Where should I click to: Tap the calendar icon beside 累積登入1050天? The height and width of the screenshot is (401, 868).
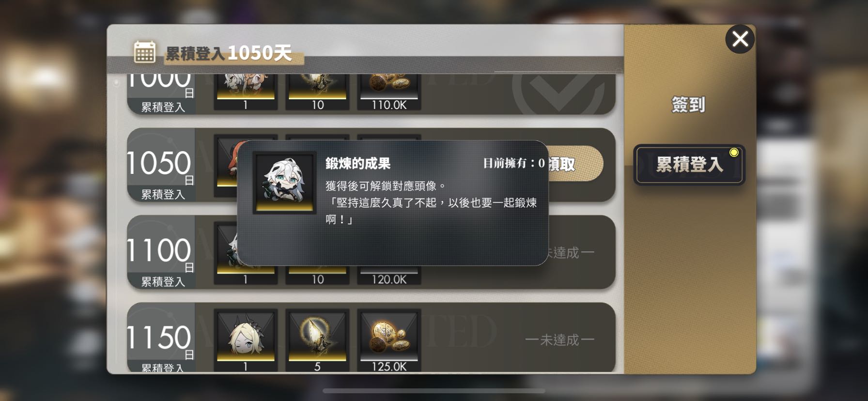tap(144, 52)
